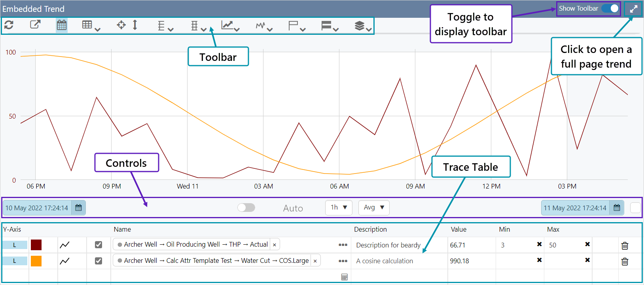Enable the Auto refresh toggle

click(246, 208)
